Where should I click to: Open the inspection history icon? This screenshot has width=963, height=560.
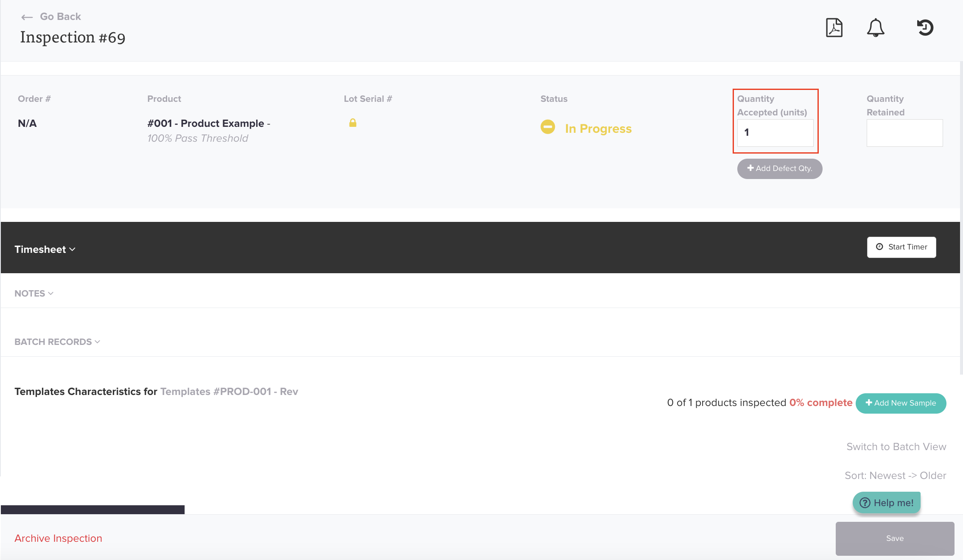click(x=925, y=28)
